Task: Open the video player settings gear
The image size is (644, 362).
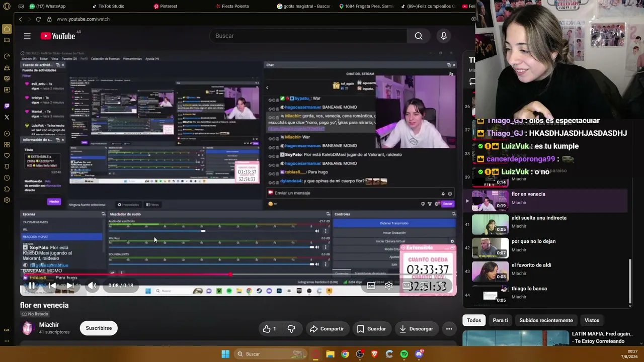Action: pos(389,286)
